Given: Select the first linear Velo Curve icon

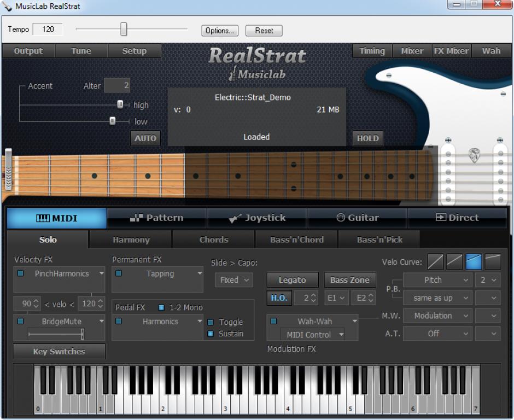Looking at the screenshot, I should tap(435, 262).
